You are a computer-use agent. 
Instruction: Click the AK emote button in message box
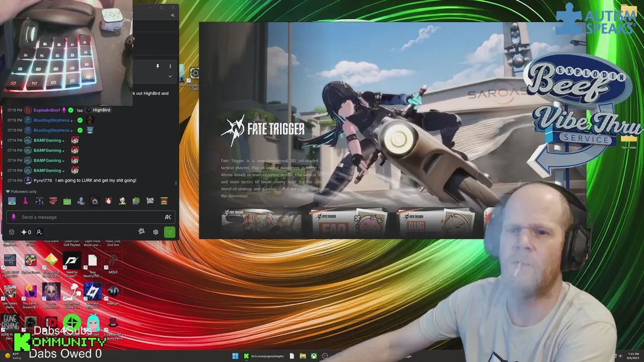point(168,217)
